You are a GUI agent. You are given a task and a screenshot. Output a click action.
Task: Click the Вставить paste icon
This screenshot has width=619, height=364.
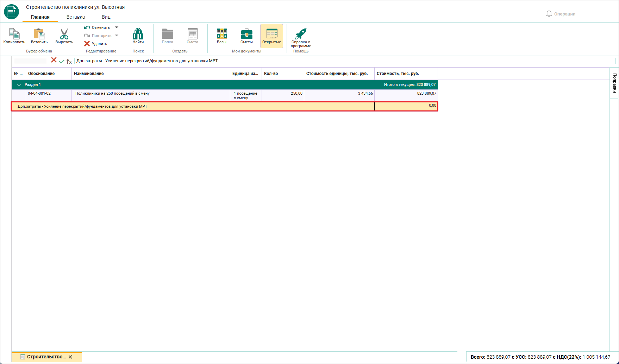tap(39, 33)
